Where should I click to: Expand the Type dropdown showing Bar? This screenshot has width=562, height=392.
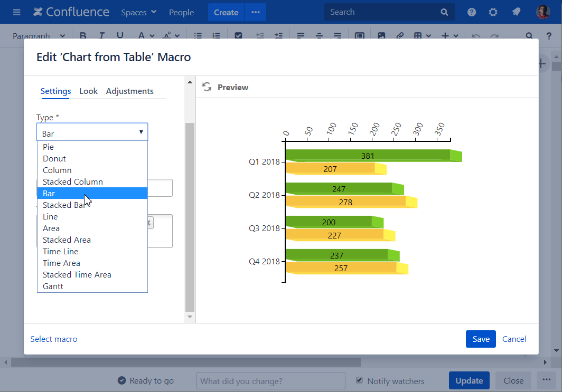click(x=92, y=132)
